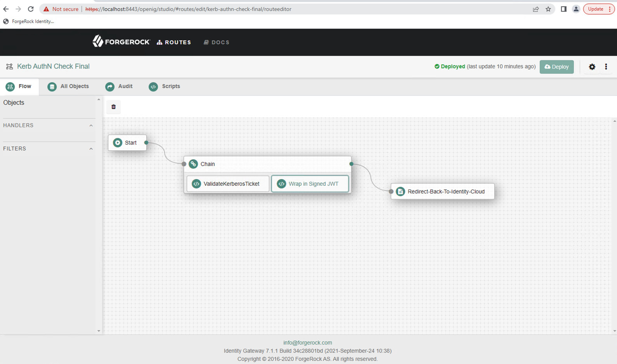Click the All Objects database icon
Viewport: 617px width, 364px height.
click(52, 87)
